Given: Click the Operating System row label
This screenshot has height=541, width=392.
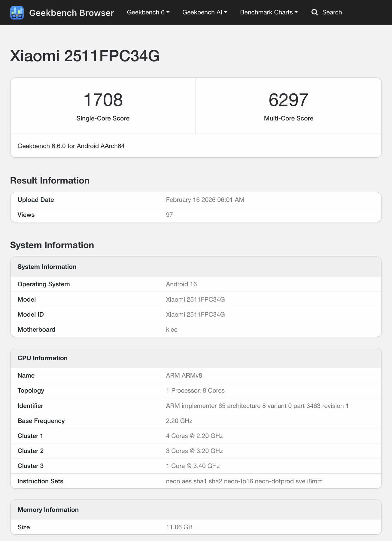Looking at the screenshot, I should [x=44, y=284].
